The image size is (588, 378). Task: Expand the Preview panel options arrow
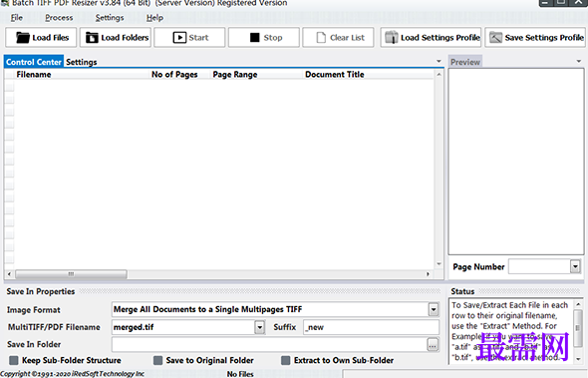coord(579,61)
